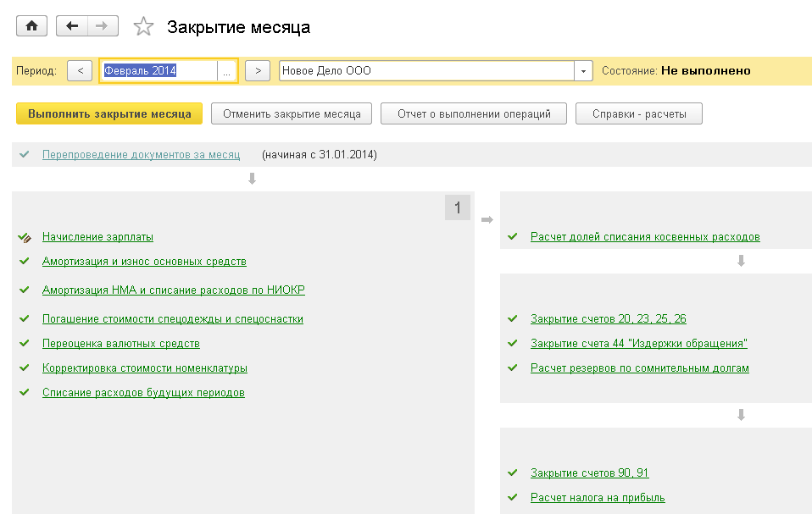The image size is (812, 514).
Task: Open 'Отчет о выполнении операций'
Action: coord(474,113)
